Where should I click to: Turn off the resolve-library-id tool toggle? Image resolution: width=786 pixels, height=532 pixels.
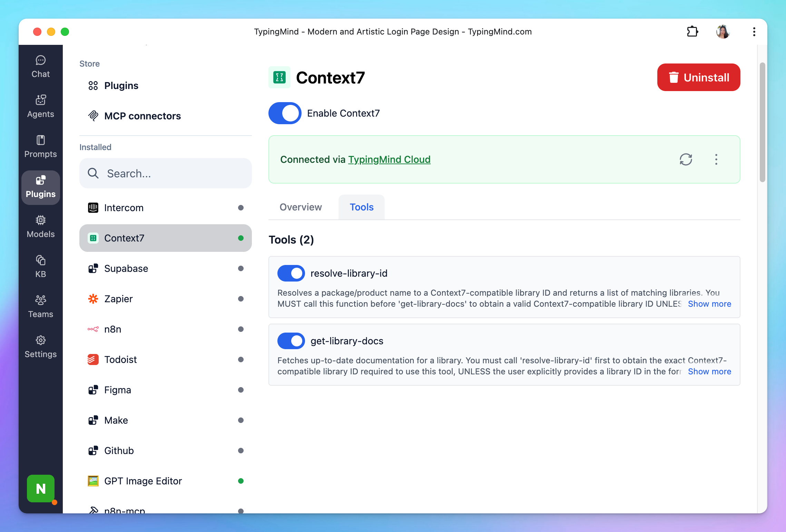291,273
